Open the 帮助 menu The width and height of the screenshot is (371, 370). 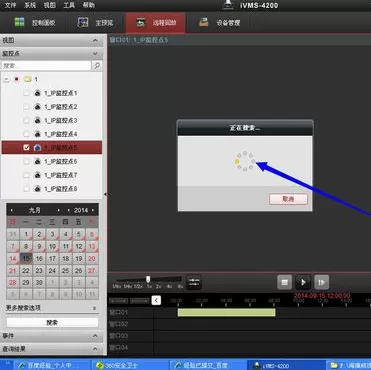[88, 5]
